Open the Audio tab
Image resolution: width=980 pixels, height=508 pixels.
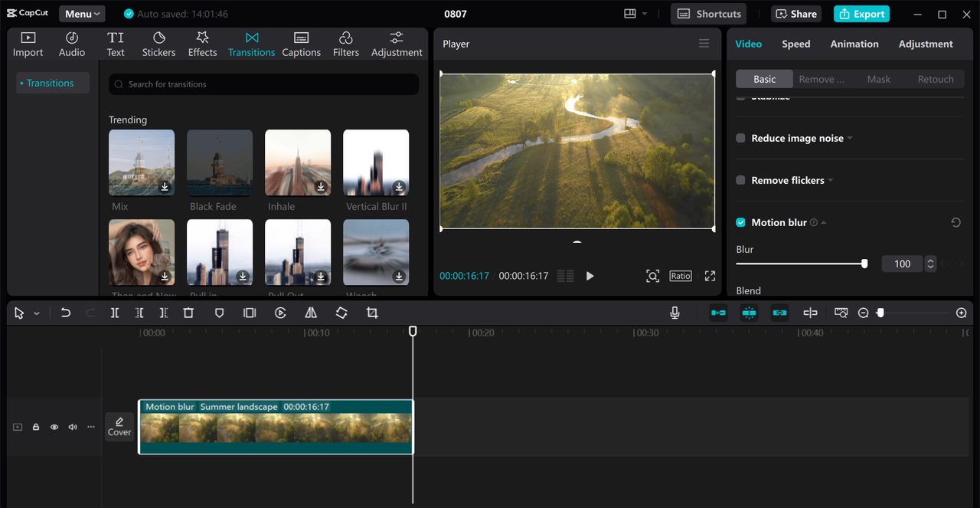[x=72, y=44]
